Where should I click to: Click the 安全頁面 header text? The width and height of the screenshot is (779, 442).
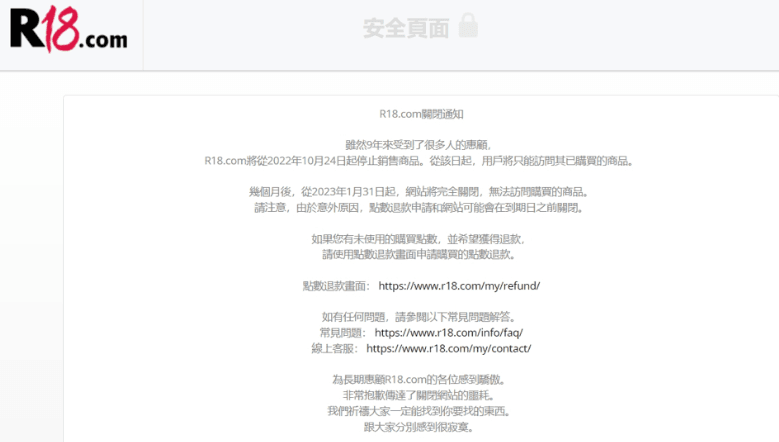click(406, 28)
